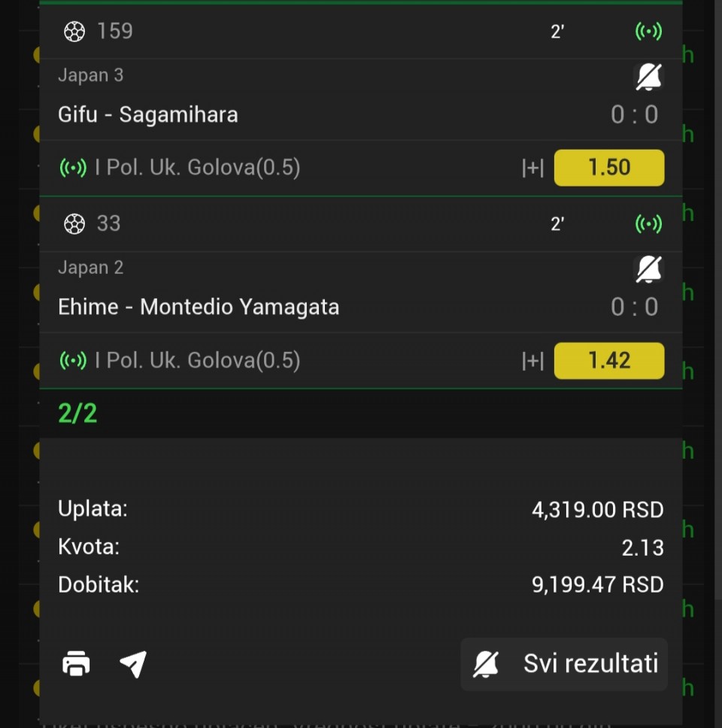Toggle notifications on Svi rezultati button

(564, 664)
